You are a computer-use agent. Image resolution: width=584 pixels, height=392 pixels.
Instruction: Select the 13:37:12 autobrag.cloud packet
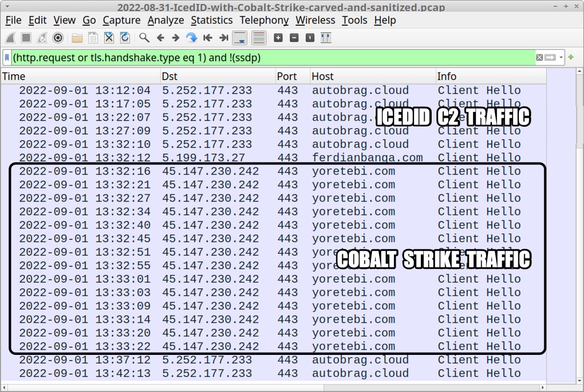[273, 360]
